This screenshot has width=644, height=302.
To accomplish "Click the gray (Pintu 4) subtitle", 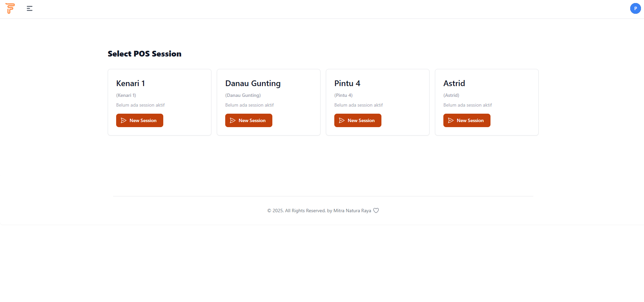I will click(343, 95).
